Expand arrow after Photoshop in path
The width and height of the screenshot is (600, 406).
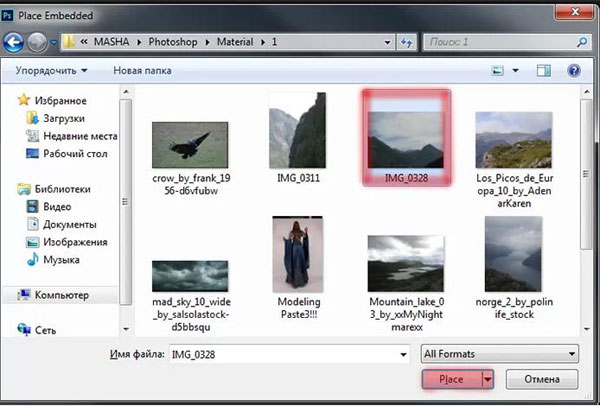[x=207, y=42]
